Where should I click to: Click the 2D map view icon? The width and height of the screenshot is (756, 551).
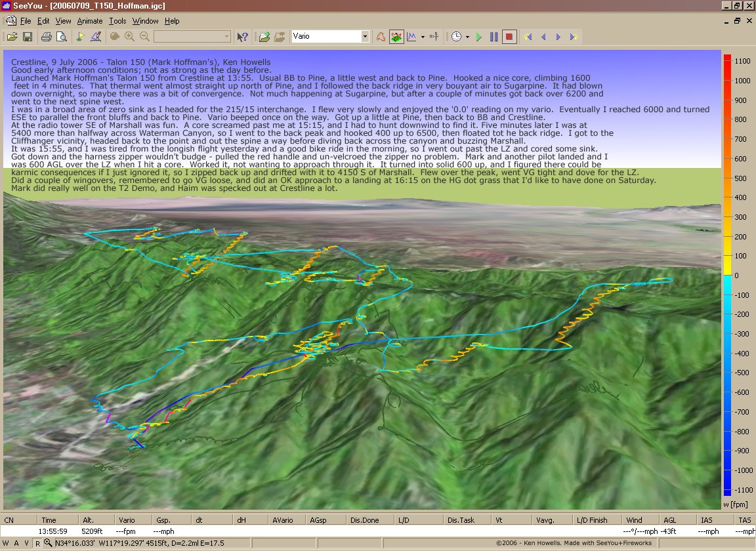point(381,37)
